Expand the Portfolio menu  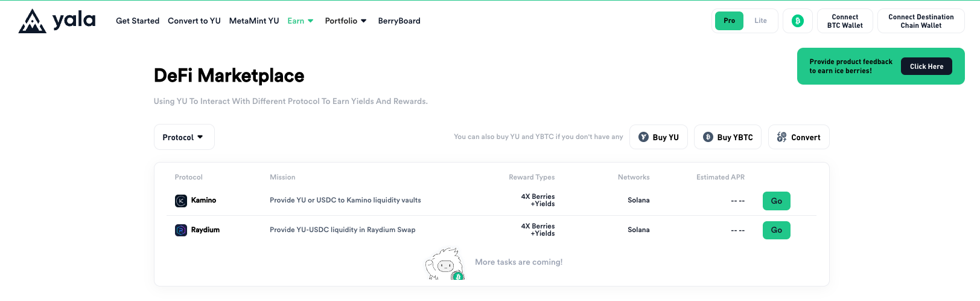346,21
